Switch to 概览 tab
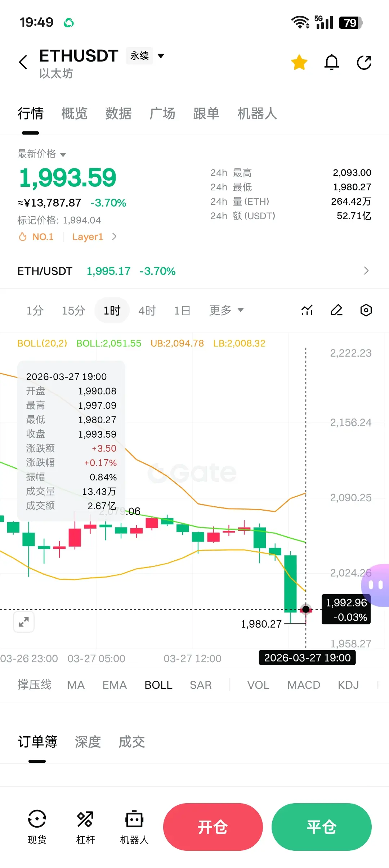This screenshot has height=868, width=389. tap(75, 113)
